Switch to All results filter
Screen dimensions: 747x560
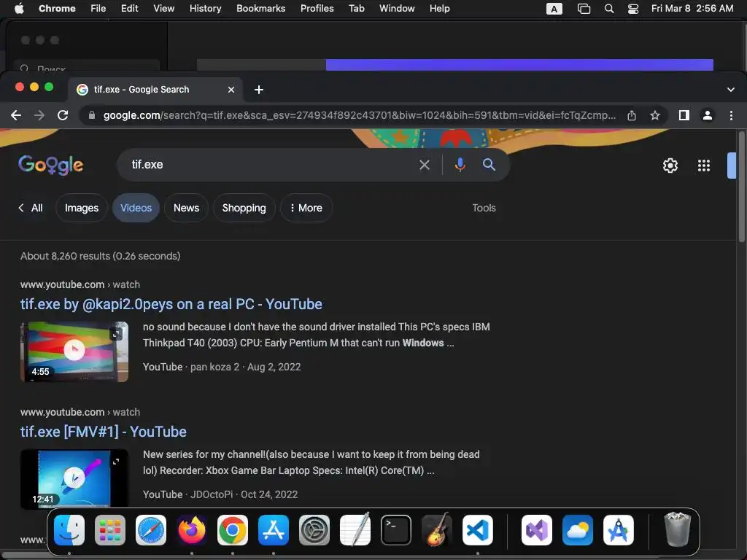[x=31, y=208]
